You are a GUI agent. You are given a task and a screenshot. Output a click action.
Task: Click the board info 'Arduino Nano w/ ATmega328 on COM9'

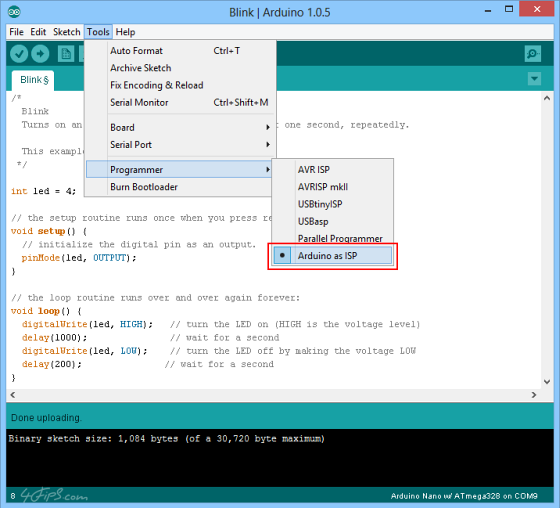point(464,496)
